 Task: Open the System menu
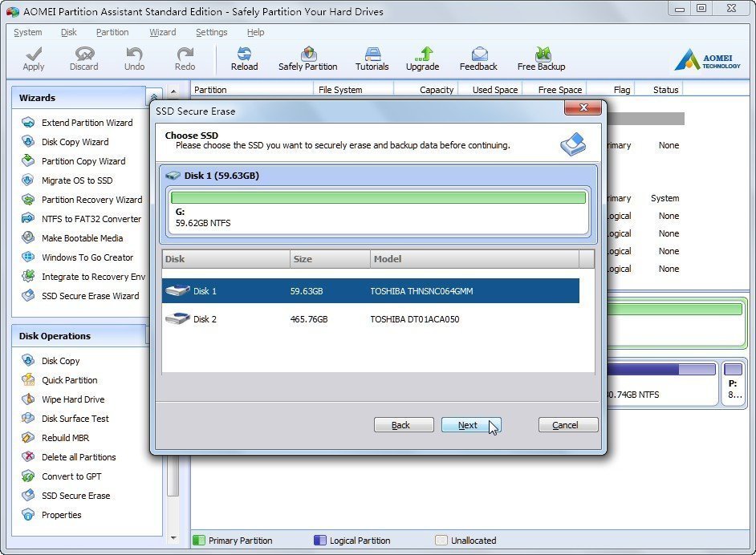[28, 32]
